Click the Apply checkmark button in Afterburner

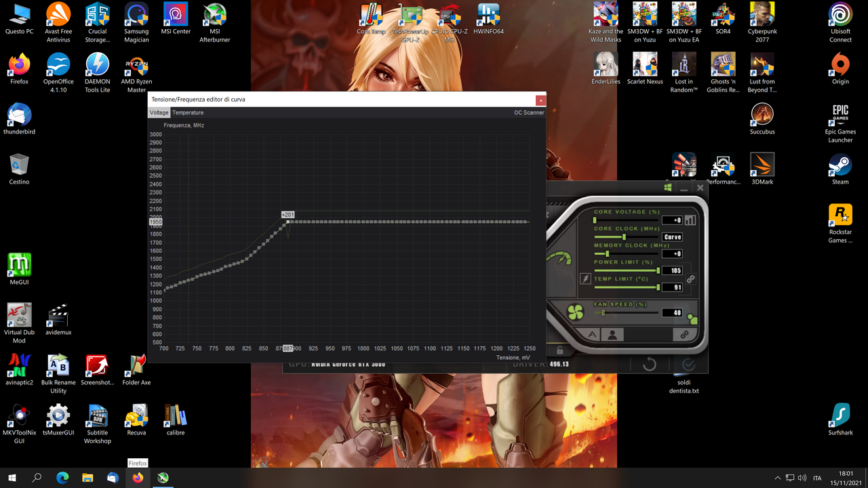coord(688,365)
